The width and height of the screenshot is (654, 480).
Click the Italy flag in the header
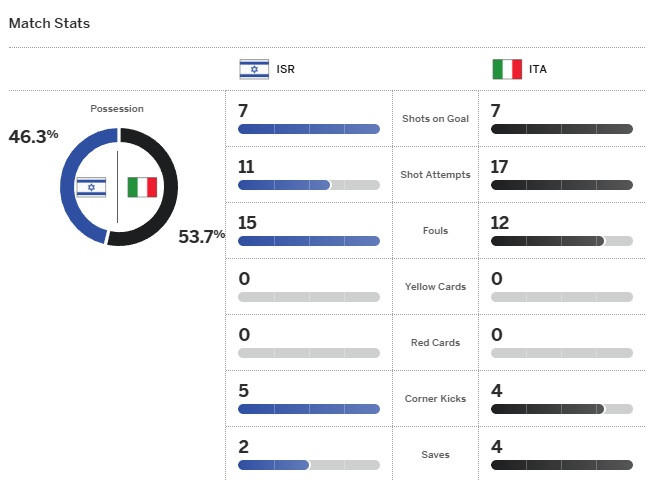click(x=507, y=69)
